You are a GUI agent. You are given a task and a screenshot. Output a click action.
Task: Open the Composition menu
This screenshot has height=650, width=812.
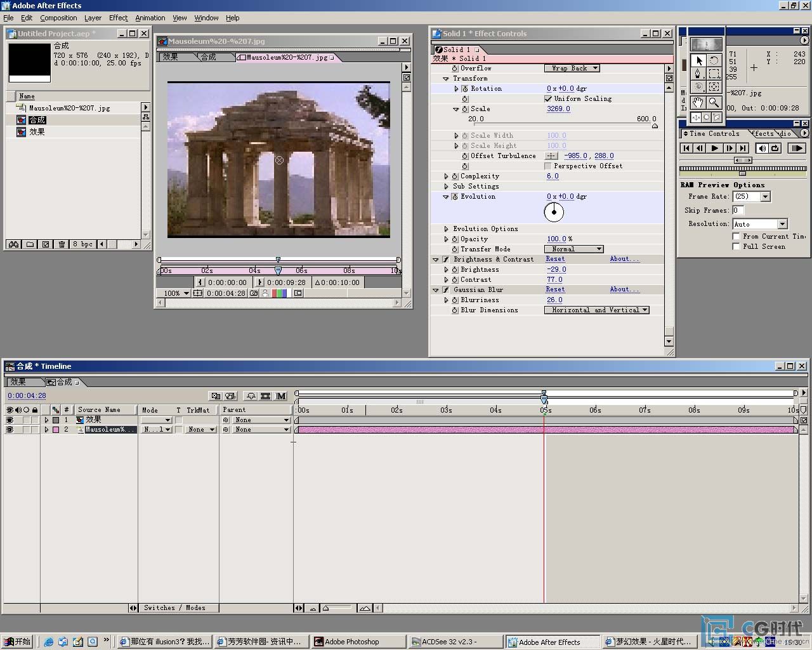pos(58,18)
